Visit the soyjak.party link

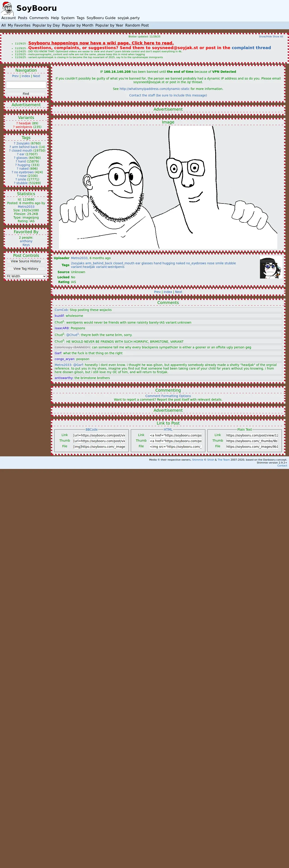pos(129,18)
